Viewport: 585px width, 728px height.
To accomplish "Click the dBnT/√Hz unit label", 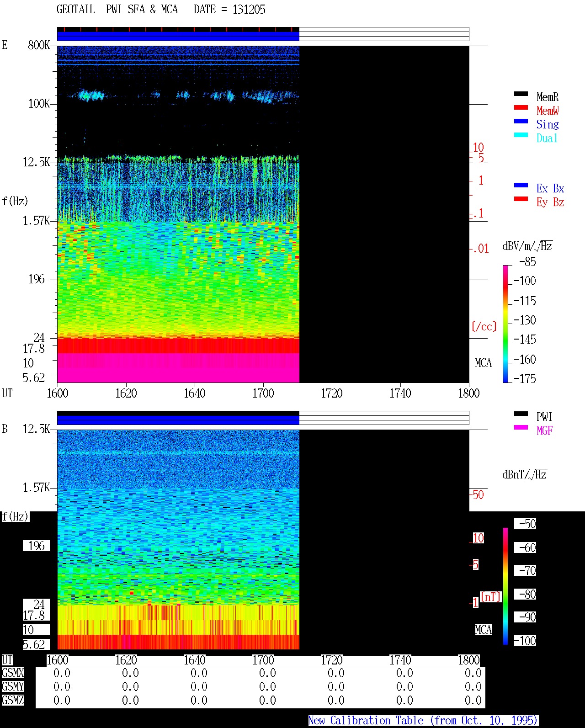I will (525, 474).
